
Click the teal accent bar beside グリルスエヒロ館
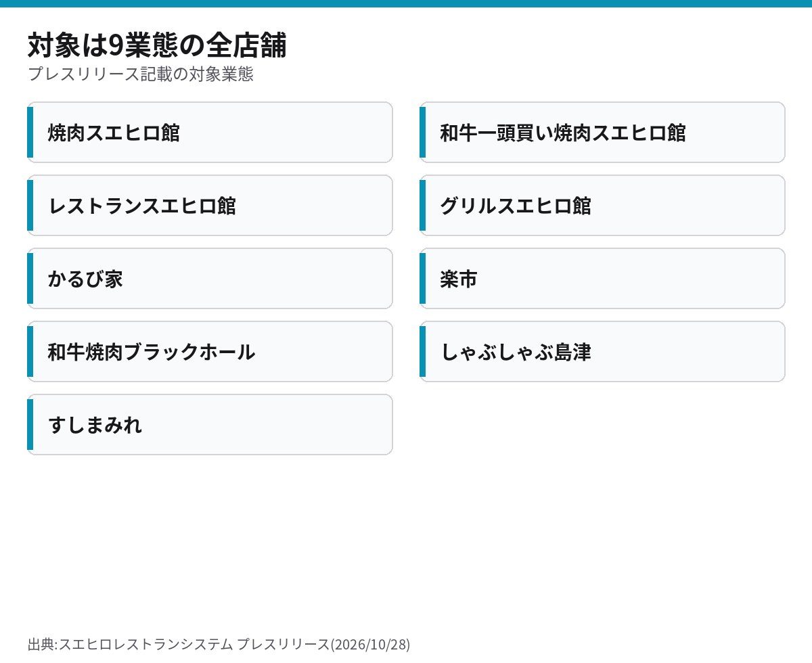[x=422, y=206]
